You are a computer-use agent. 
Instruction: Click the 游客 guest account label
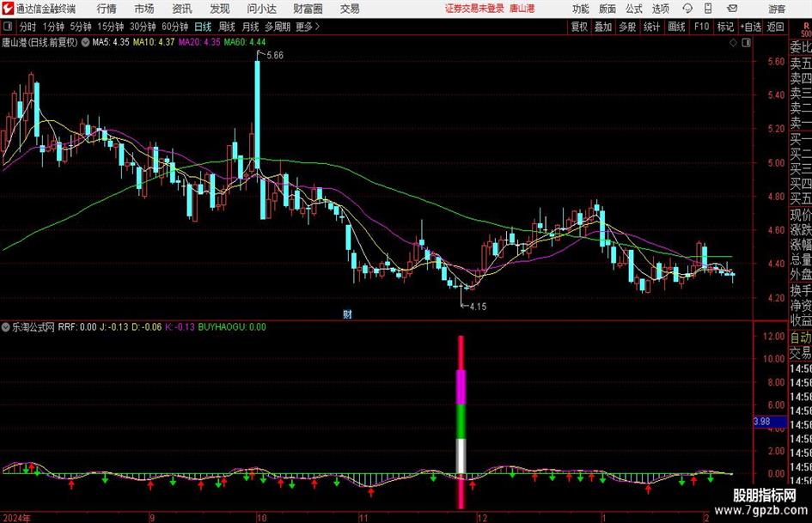pos(776,9)
